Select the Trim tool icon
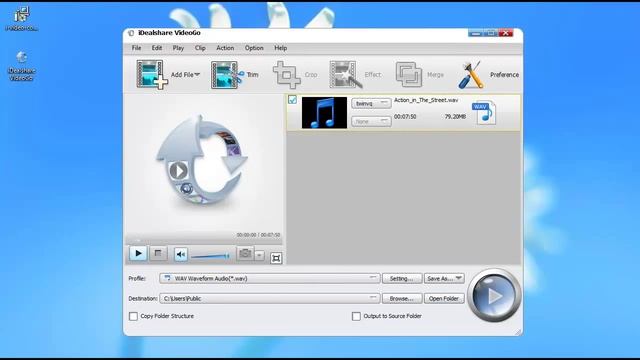This screenshot has height=360, width=640. pos(227,75)
